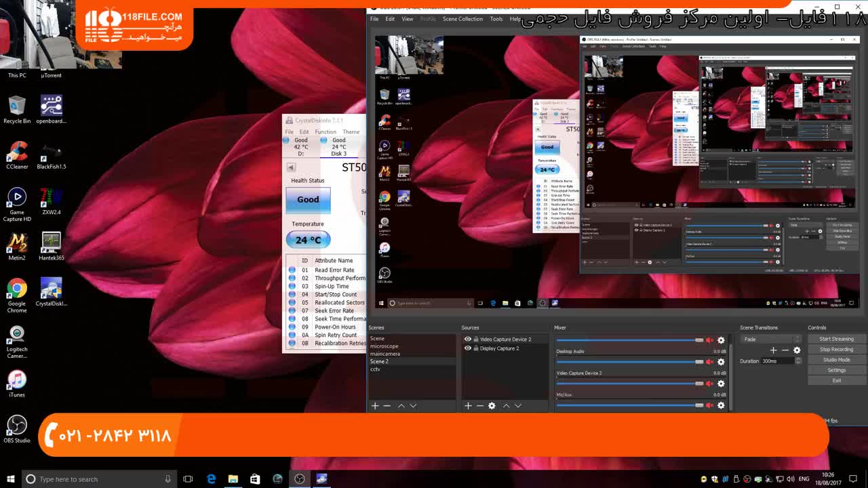
Task: Toggle visibility of Display Capture 2
Action: [x=468, y=348]
